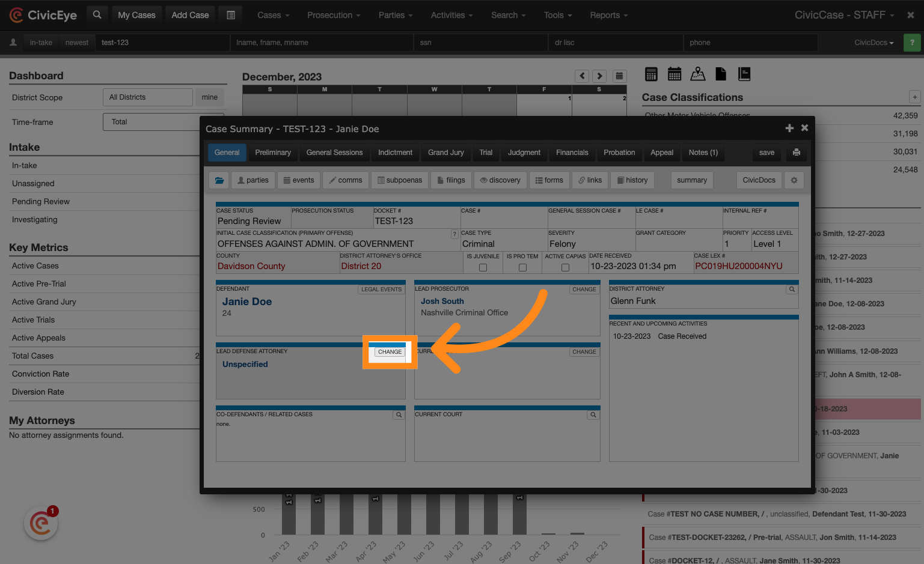The height and width of the screenshot is (564, 924).
Task: Expand the Case Summary dialog with plus icon
Action: pyautogui.click(x=789, y=128)
